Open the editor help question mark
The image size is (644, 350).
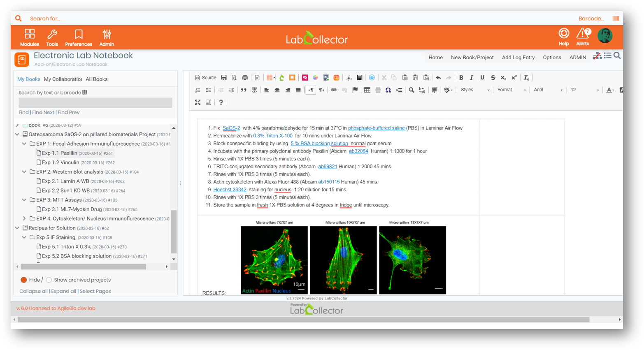tap(221, 102)
